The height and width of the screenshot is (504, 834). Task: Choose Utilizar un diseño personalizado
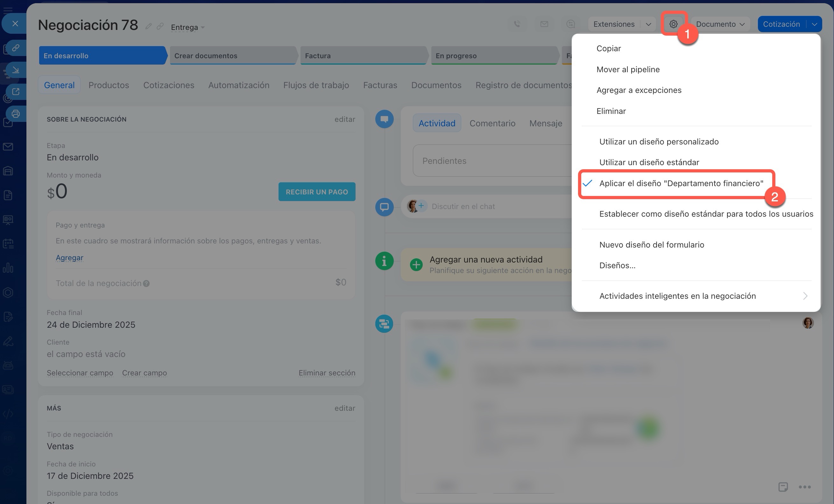[659, 141]
